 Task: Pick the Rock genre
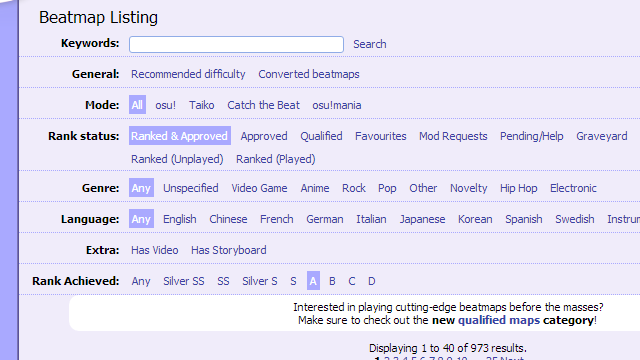point(353,188)
